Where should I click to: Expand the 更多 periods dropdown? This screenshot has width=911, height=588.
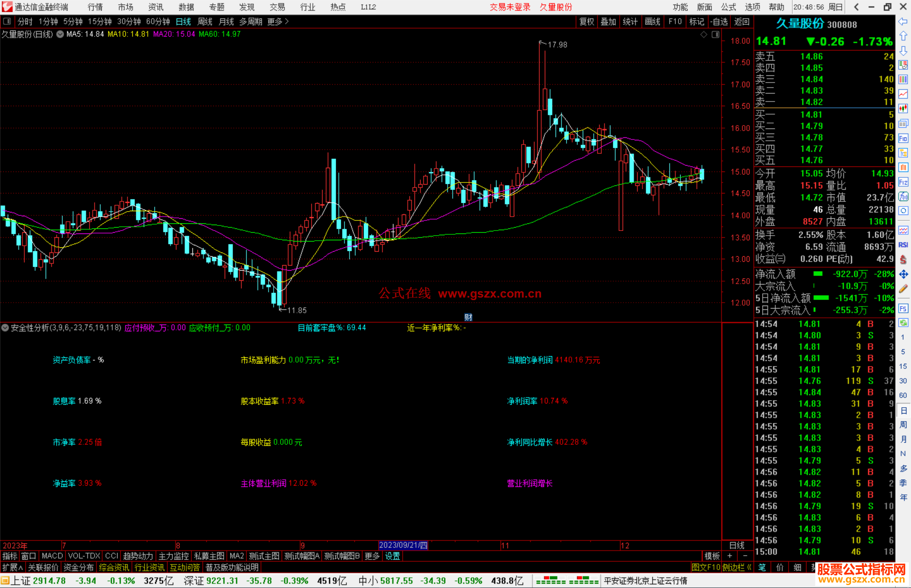(x=278, y=21)
